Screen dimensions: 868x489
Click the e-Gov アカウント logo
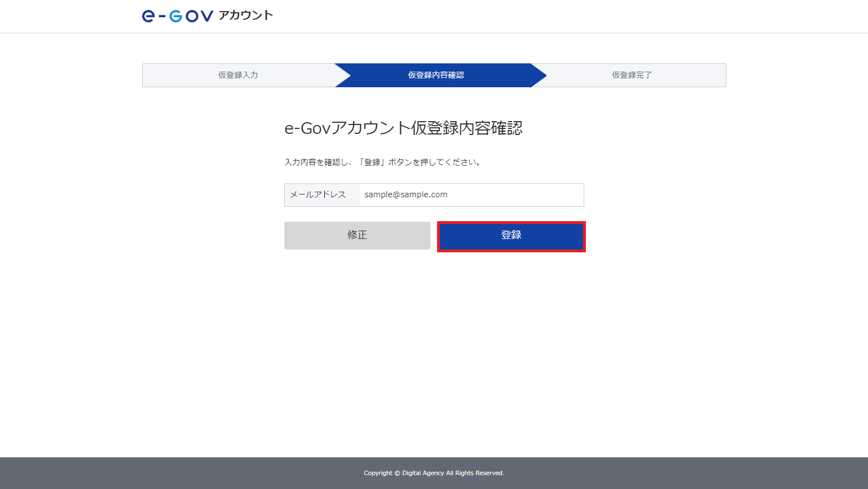tap(207, 16)
